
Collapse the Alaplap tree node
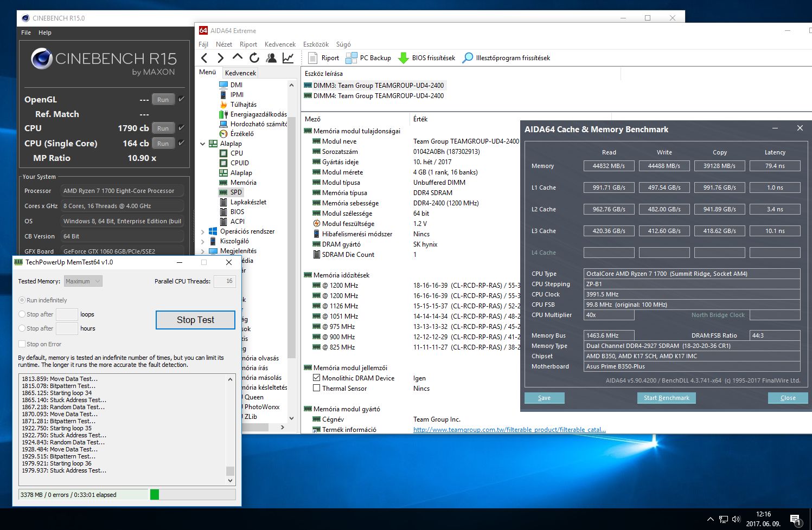tap(203, 144)
